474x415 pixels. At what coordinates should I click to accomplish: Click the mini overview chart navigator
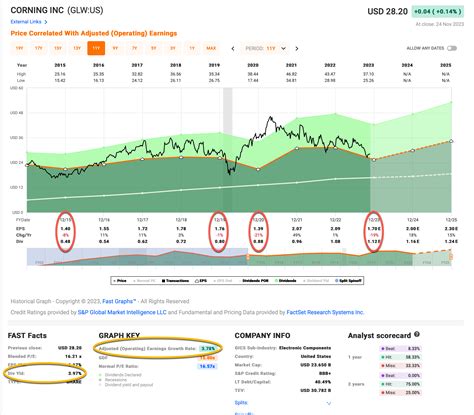pos(239,257)
